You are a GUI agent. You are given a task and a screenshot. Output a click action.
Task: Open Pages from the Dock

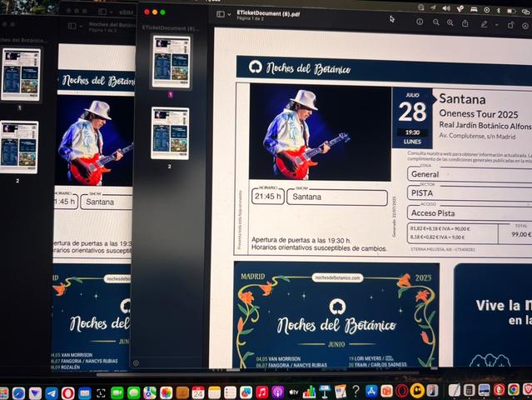(340, 392)
